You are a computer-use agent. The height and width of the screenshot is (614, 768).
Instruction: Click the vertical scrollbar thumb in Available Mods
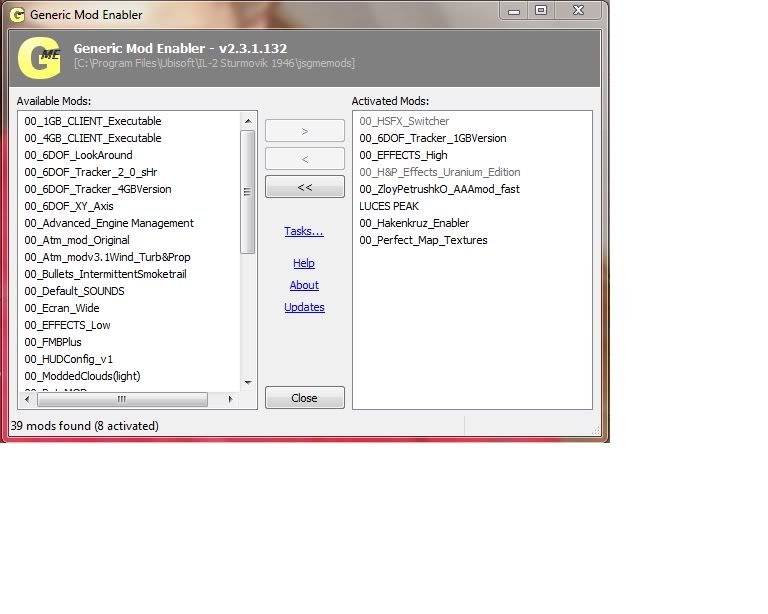(x=248, y=191)
